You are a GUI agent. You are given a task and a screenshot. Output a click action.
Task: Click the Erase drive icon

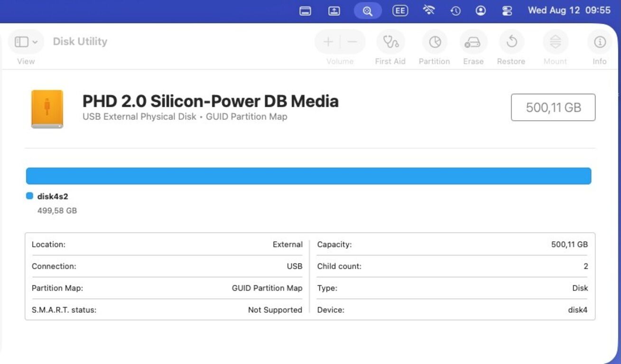click(x=473, y=42)
